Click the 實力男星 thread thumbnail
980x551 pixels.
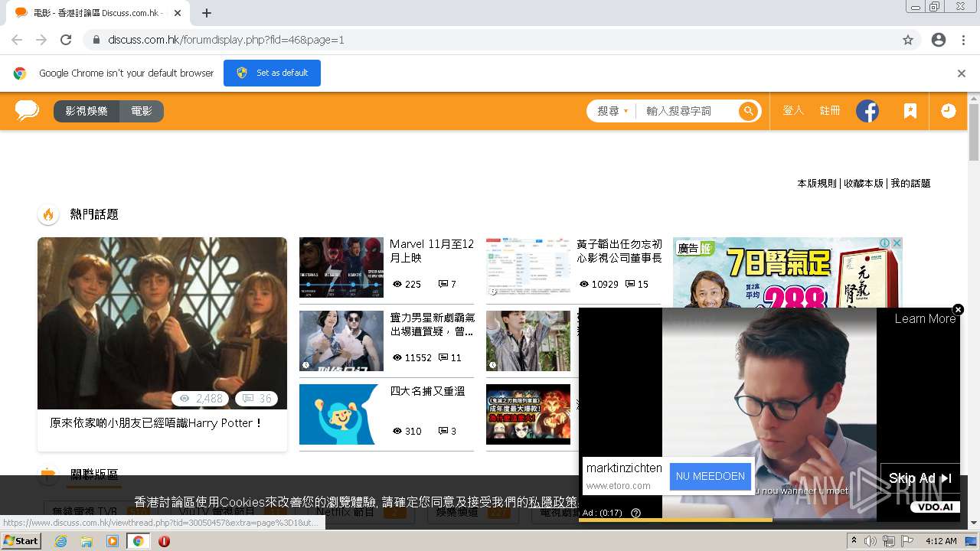tap(341, 341)
